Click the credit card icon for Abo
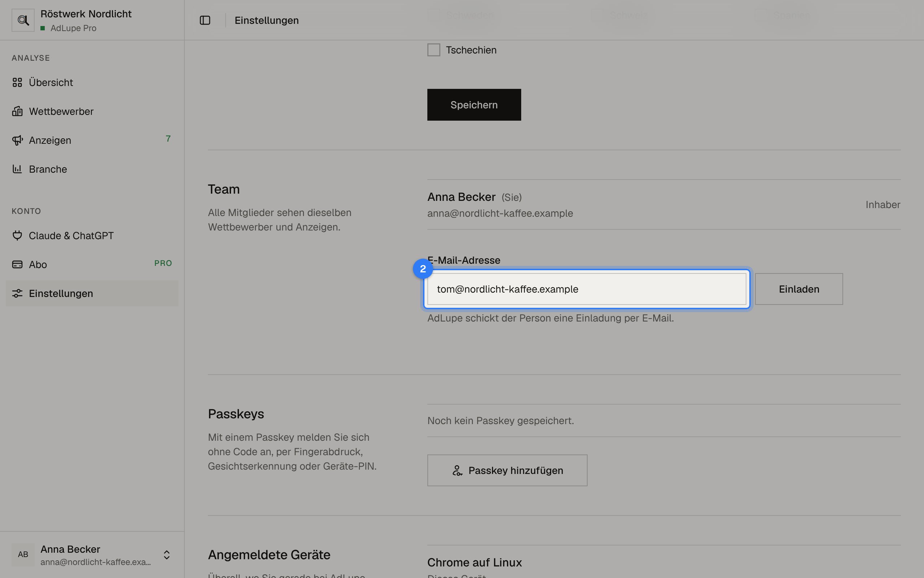Viewport: 924px width, 578px height. click(x=17, y=264)
